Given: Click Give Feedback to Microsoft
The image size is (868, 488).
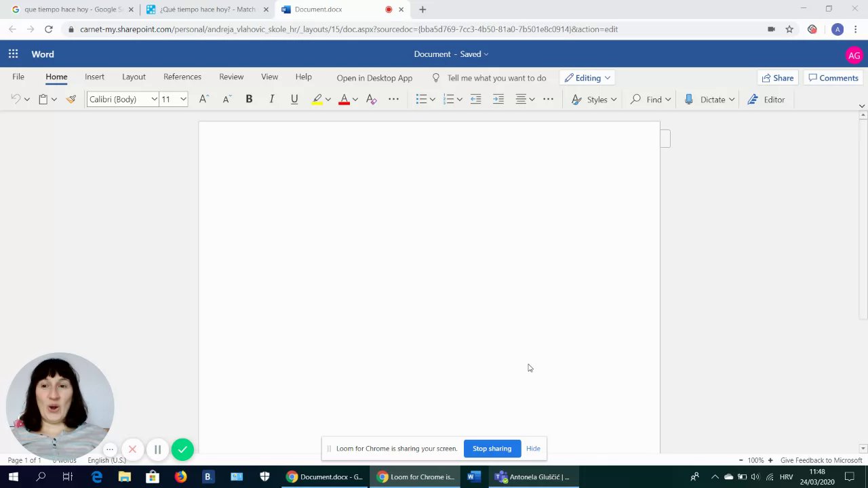Looking at the screenshot, I should click(821, 460).
